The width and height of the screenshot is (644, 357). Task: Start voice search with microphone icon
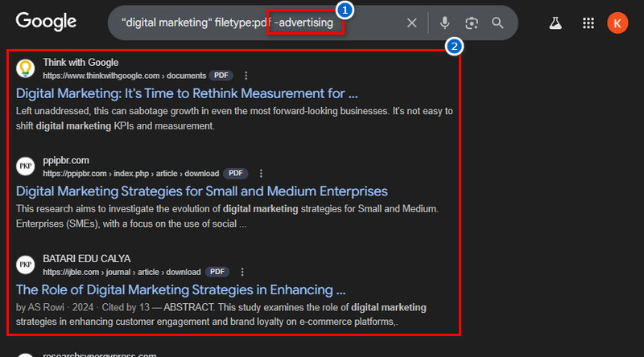click(x=444, y=23)
